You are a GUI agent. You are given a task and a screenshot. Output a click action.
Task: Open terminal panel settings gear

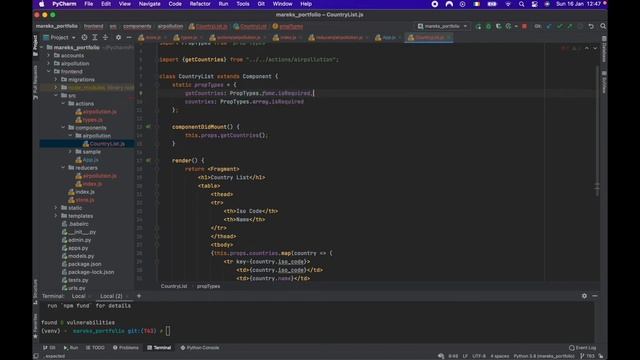[584, 296]
